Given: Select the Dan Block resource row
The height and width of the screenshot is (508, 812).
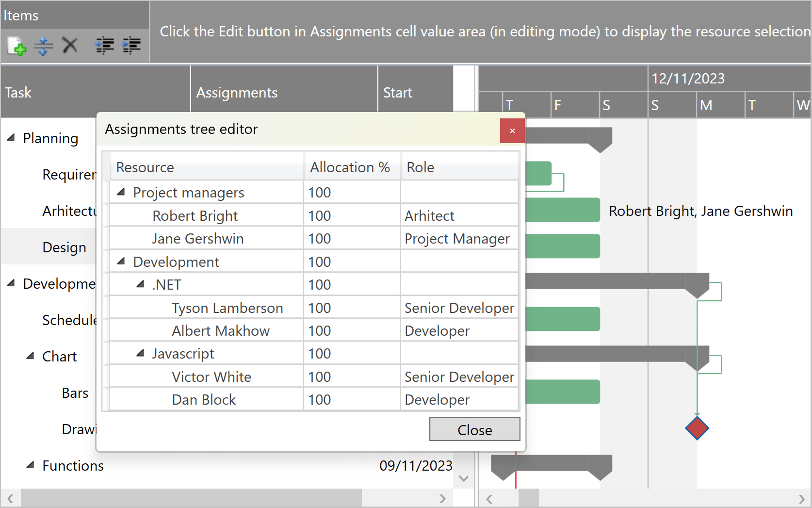Looking at the screenshot, I should pos(203,399).
